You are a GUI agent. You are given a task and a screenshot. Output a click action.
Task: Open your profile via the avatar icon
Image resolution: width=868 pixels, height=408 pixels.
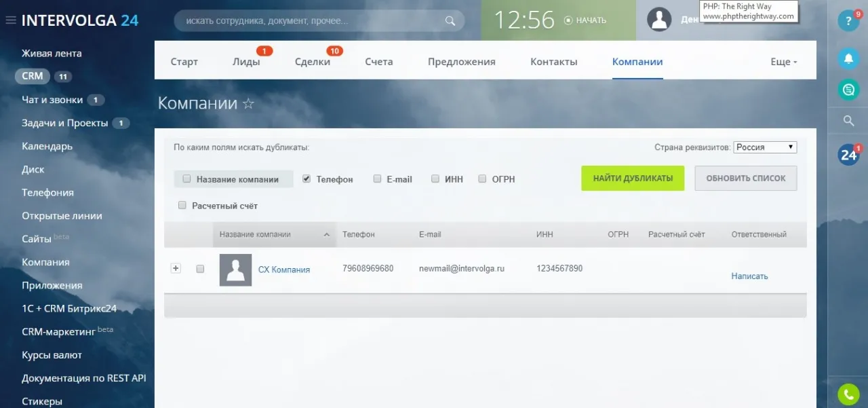658,19
